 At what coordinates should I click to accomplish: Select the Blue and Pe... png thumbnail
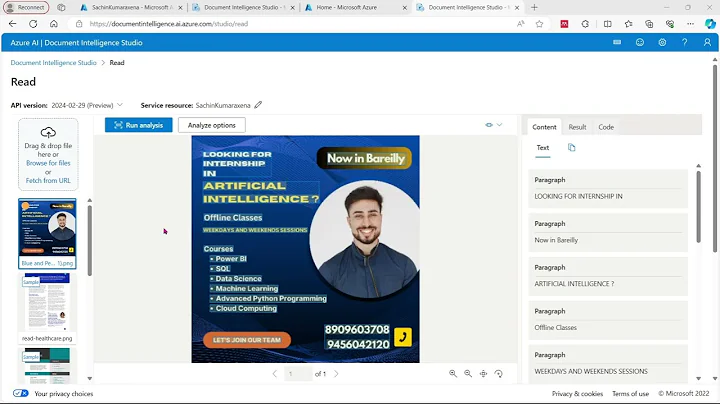point(47,233)
